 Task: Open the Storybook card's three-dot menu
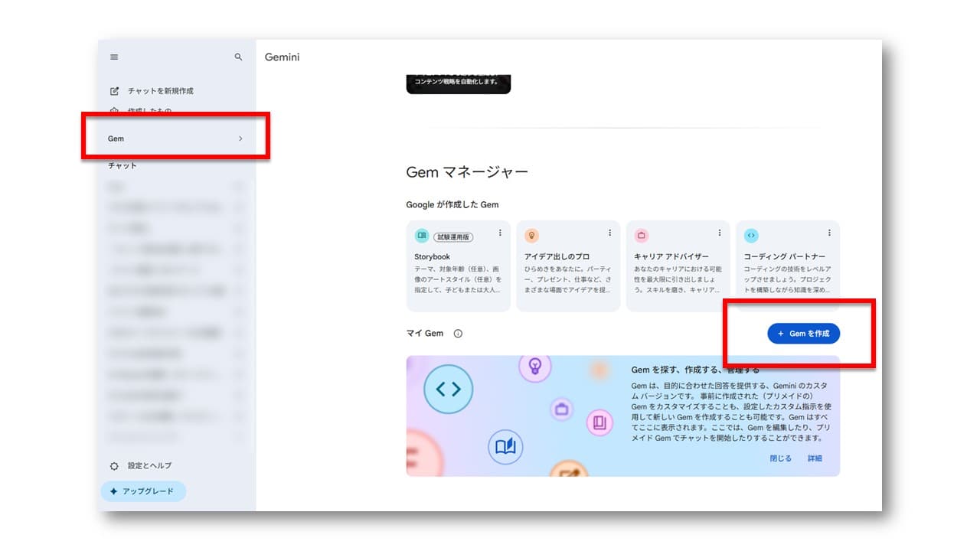point(501,232)
